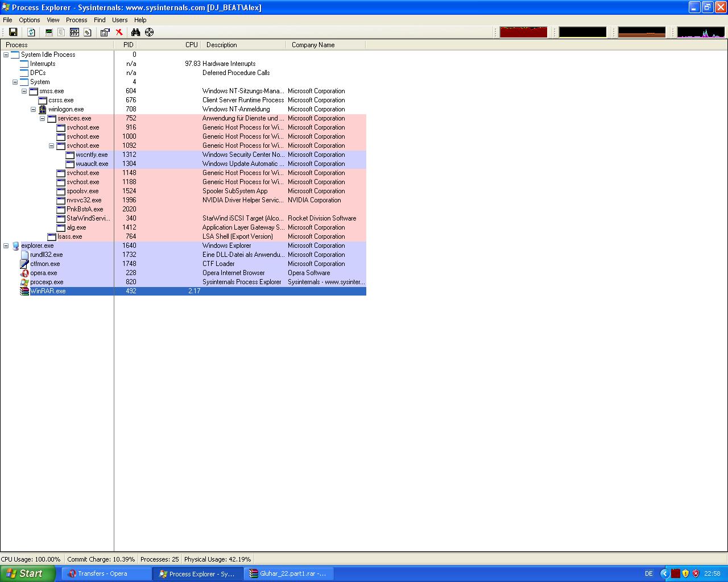Select the DPCs row
The height and width of the screenshot is (582, 728).
click(x=183, y=73)
